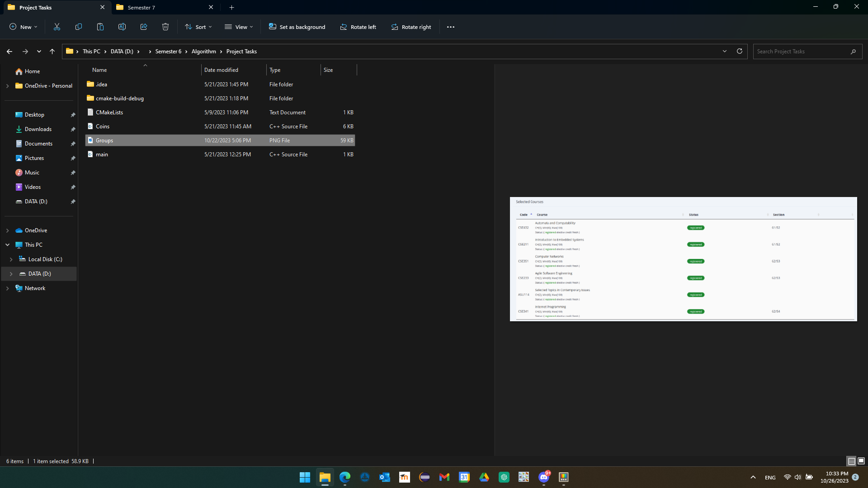Switch to details view in the status bar
Viewport: 868px width, 488px height.
tap(851, 461)
